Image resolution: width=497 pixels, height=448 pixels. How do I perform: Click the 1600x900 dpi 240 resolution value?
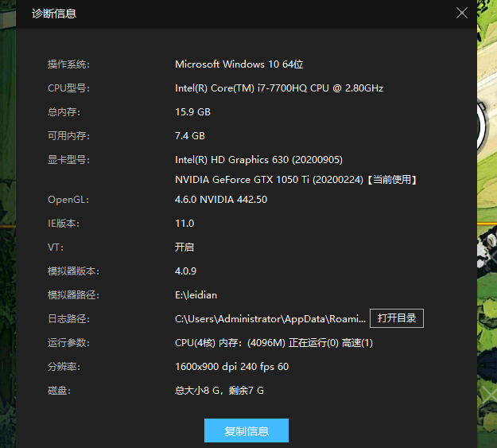(231, 366)
